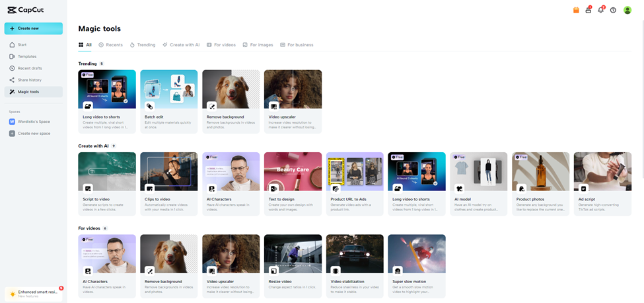Screen dimensions: 644x303
Task: Click Product URL to Ads tool icon
Action: coord(336,189)
